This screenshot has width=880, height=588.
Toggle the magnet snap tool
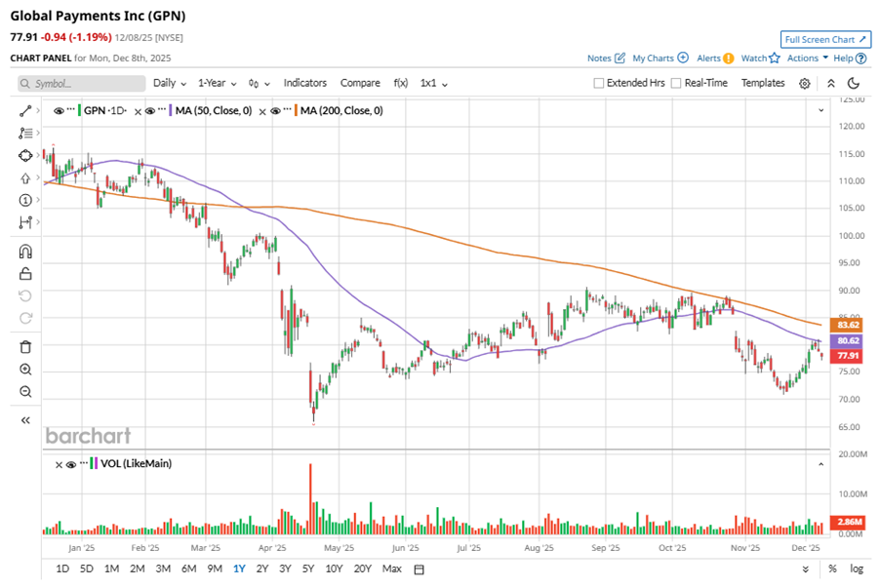pos(25,252)
